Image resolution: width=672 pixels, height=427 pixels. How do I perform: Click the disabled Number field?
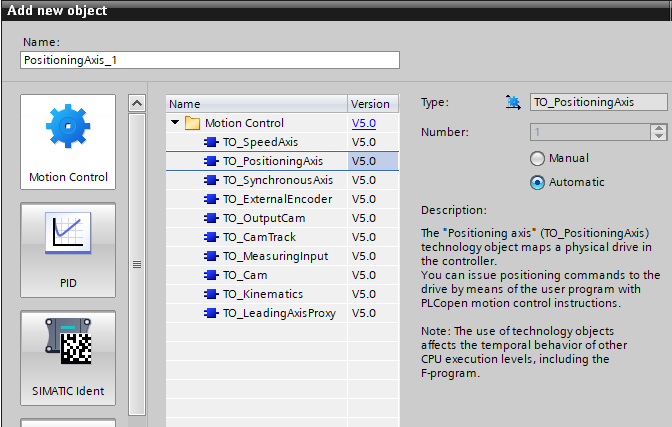pos(590,132)
